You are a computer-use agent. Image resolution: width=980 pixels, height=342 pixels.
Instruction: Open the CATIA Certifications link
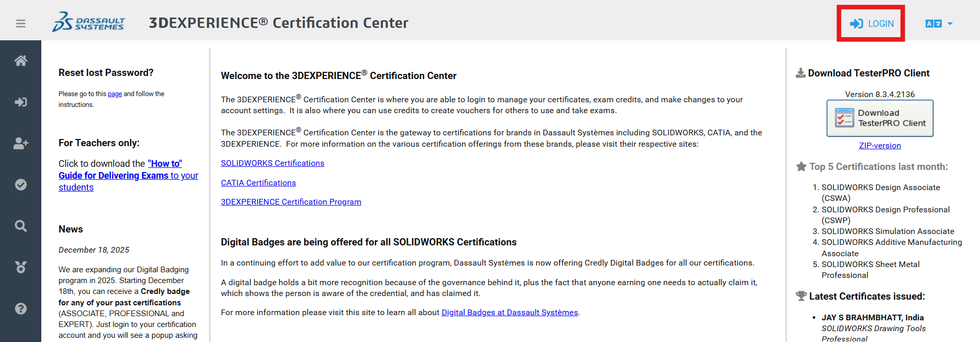coord(258,183)
